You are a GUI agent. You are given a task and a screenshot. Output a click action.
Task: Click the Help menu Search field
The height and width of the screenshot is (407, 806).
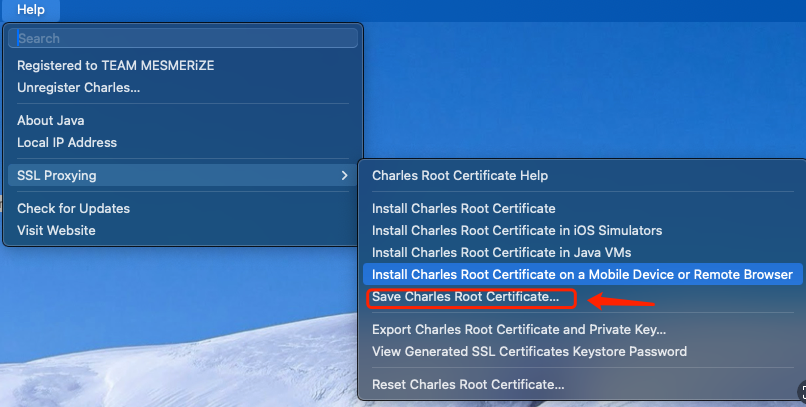183,38
